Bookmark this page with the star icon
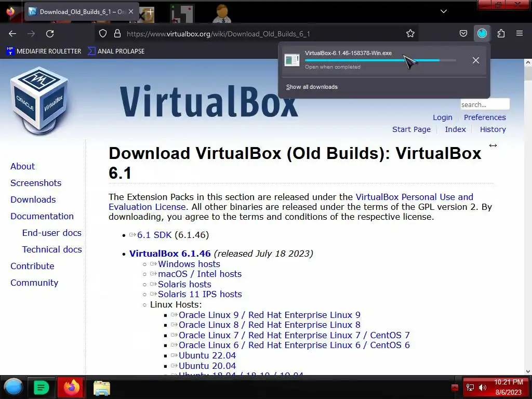Screen dimensions: 532x399 410,34
